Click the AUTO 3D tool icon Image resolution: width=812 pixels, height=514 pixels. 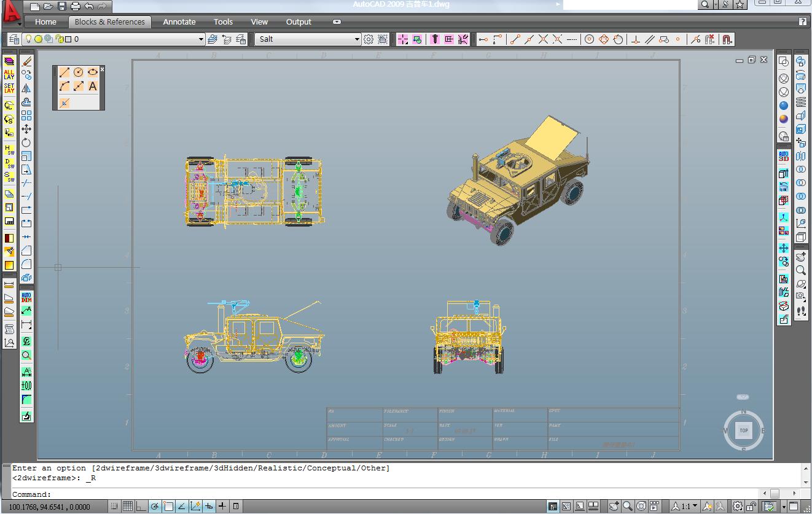[784, 156]
